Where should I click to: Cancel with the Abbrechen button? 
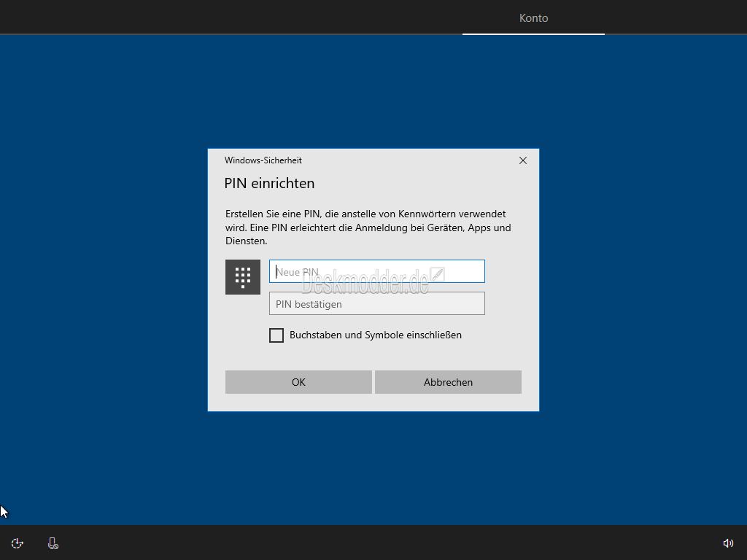[448, 382]
